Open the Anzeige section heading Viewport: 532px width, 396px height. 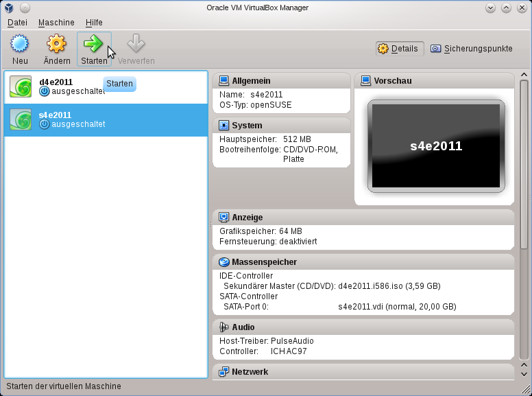247,218
